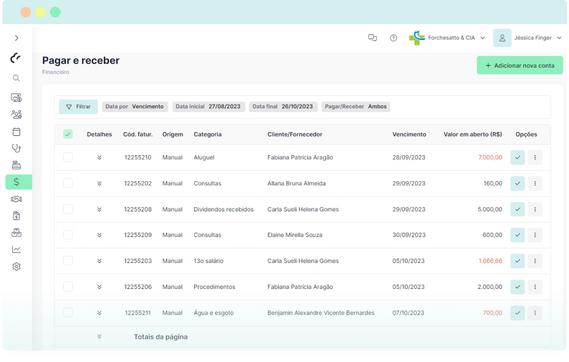Open the reports chart icon in sidebar
This screenshot has width=569, height=362.
pos(16,250)
